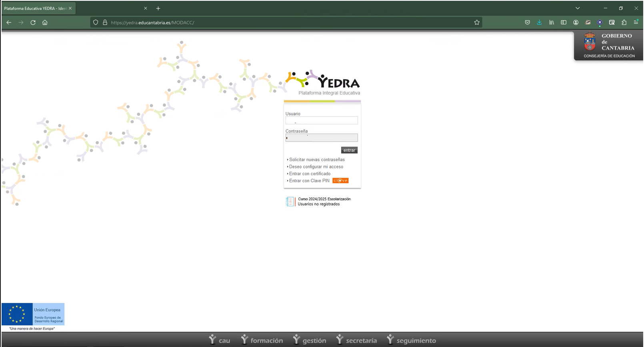Go back to the previous page
644x347 pixels.
click(x=9, y=22)
